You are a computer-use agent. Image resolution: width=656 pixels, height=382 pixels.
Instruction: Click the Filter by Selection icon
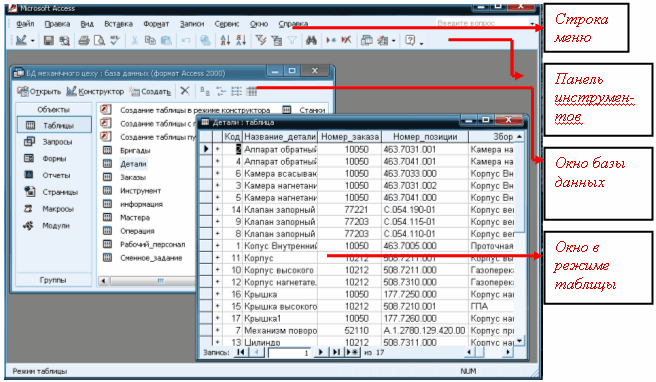click(261, 41)
